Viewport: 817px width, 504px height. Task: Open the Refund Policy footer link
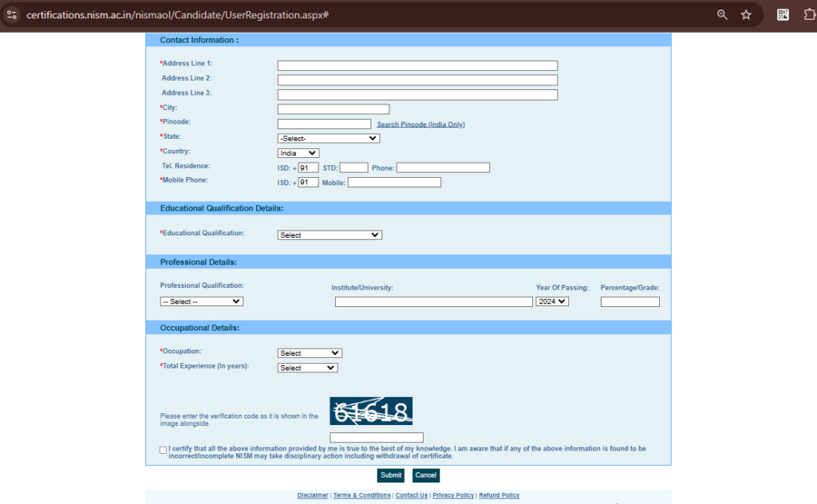(x=499, y=495)
